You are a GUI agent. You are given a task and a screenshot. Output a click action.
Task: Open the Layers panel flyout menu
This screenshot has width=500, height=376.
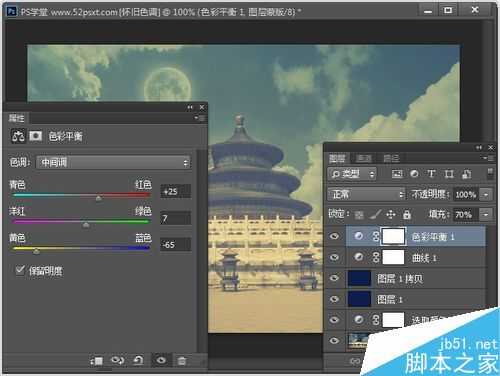coord(489,158)
